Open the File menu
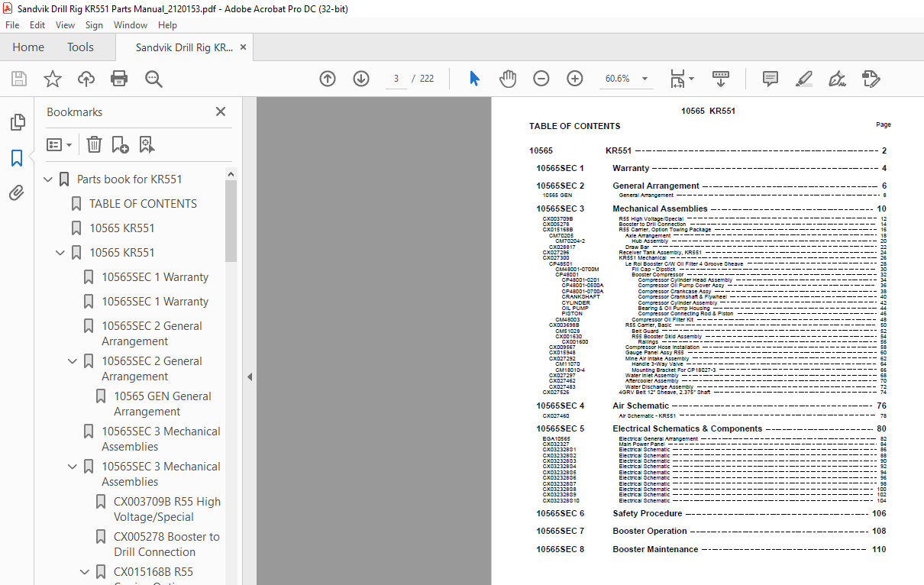The image size is (924, 585). (12, 25)
